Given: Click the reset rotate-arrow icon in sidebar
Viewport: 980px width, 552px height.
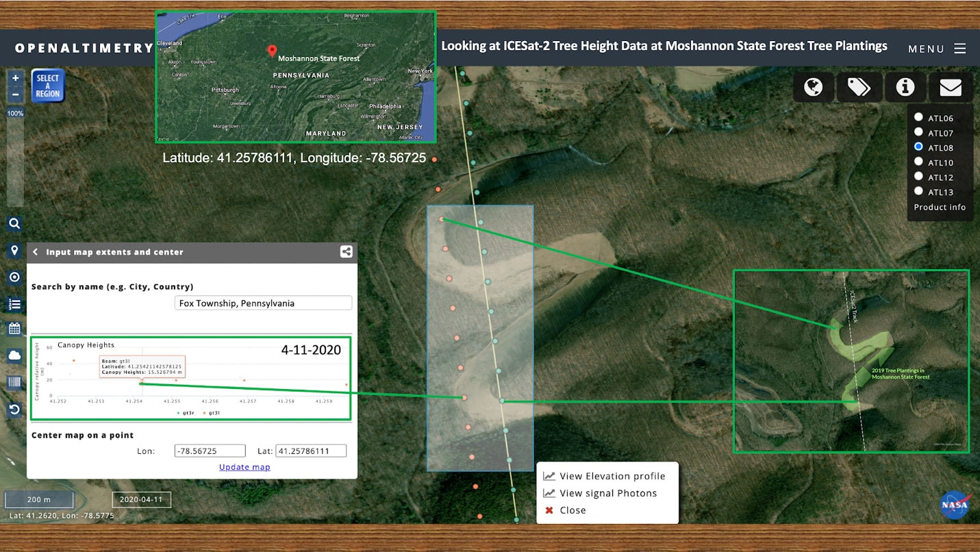Looking at the screenshot, I should tap(14, 410).
